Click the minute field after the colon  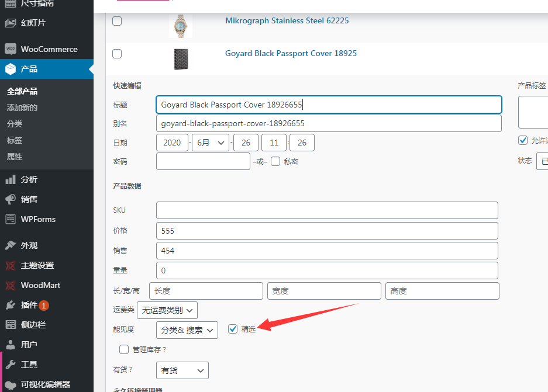tap(302, 143)
